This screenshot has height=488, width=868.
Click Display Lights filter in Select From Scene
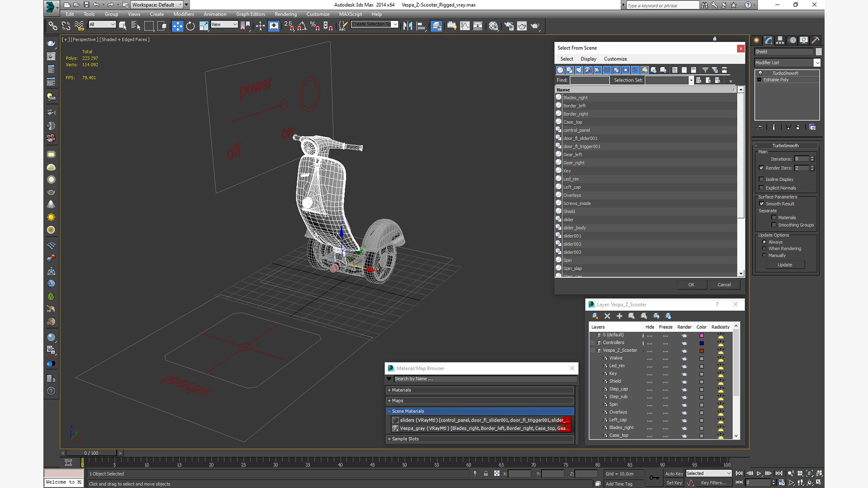point(579,70)
